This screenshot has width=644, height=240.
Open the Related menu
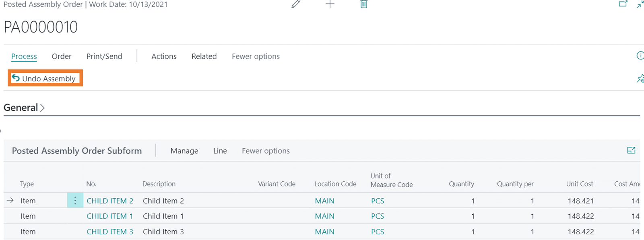(x=204, y=56)
